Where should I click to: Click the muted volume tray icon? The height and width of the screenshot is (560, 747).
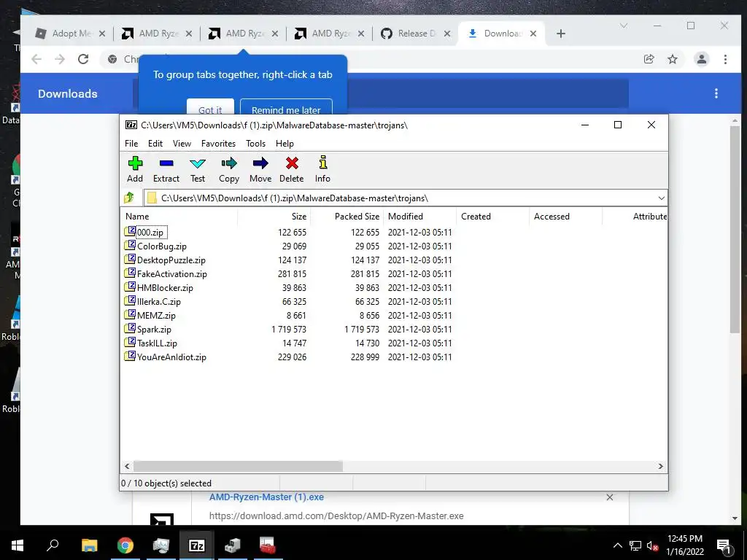coord(652,545)
